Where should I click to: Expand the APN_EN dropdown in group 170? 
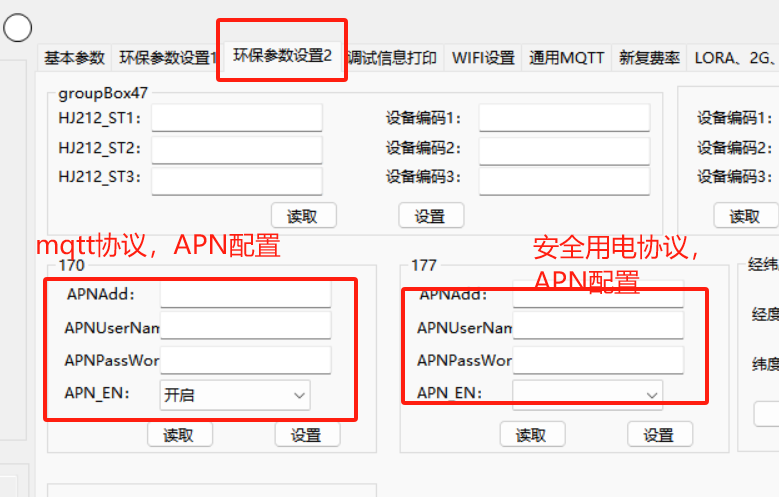pyautogui.click(x=235, y=395)
